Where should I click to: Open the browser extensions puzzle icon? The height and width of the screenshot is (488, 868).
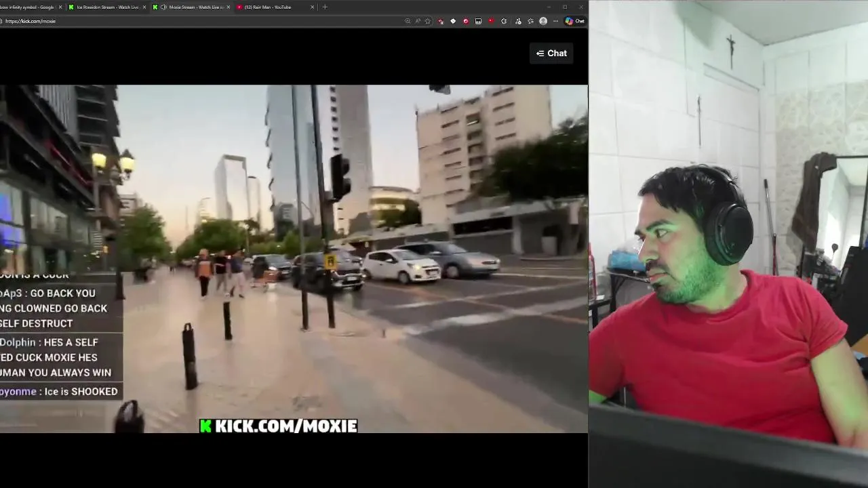504,21
